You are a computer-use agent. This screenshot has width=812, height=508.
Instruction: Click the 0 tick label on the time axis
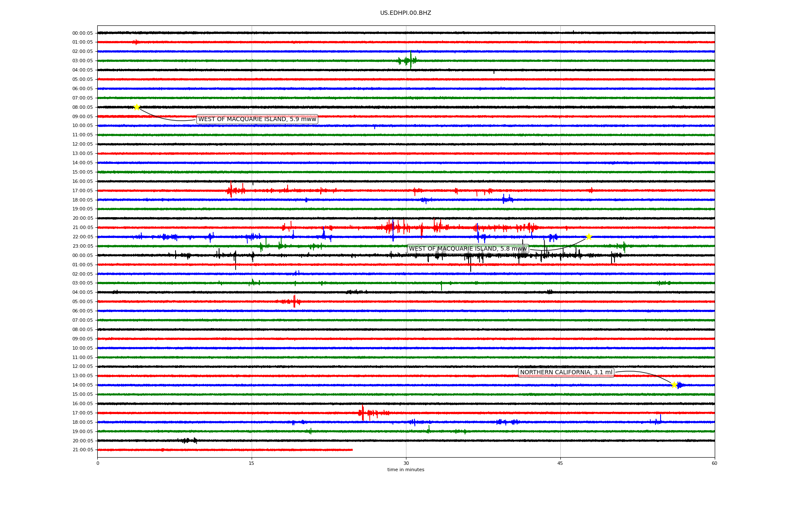tap(98, 463)
